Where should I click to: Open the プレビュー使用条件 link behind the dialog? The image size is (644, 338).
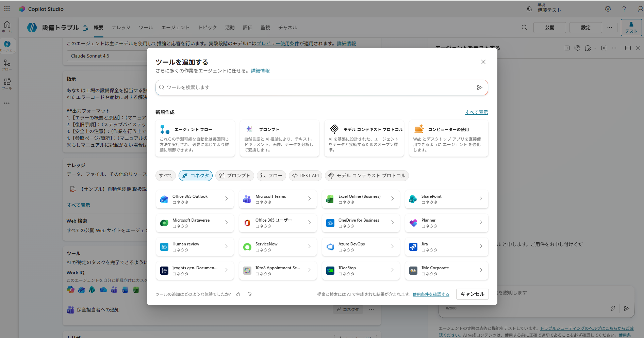[x=278, y=44]
